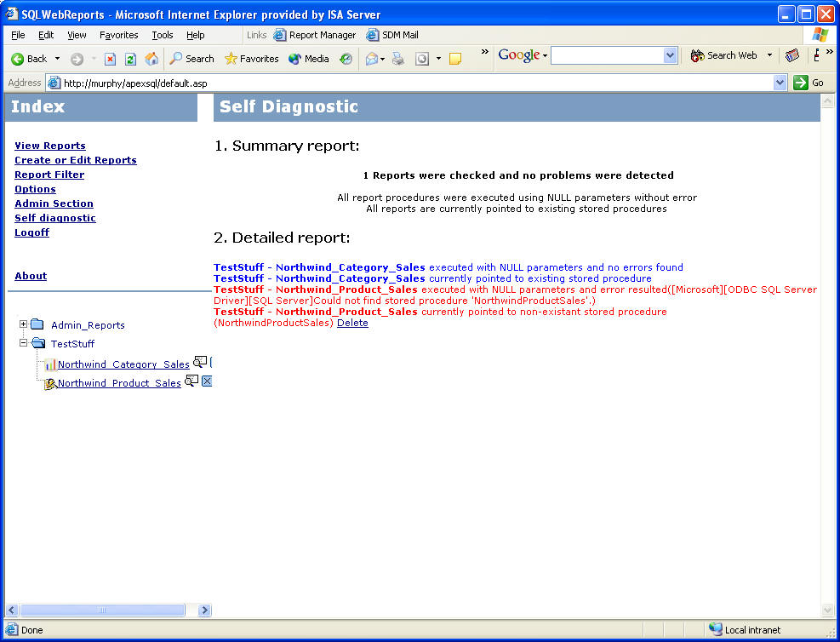Click the yellow sticky note toolbar icon

(x=455, y=59)
